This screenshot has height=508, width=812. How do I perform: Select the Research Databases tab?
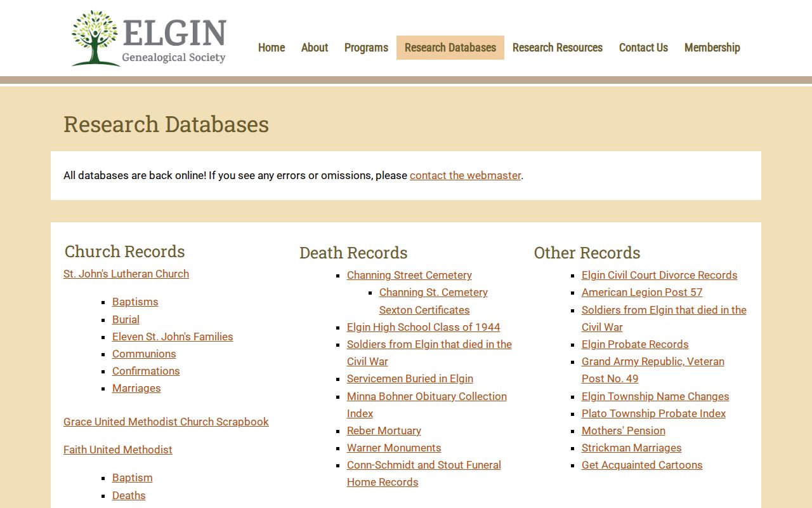[x=450, y=48]
